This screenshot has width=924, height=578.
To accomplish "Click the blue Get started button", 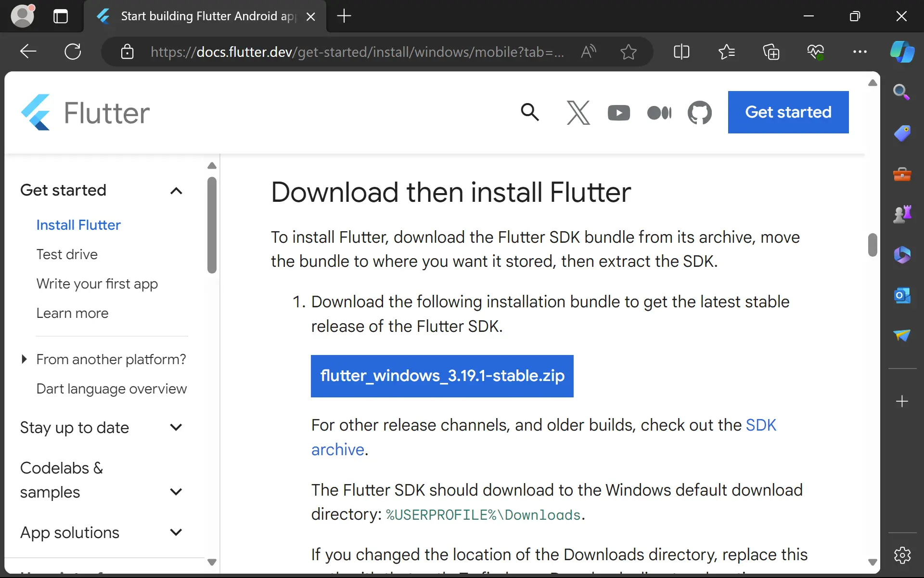I will [788, 112].
